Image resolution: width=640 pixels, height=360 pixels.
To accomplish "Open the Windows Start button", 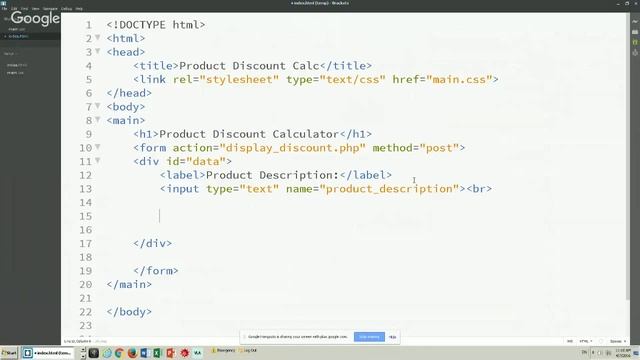I will 9,353.
